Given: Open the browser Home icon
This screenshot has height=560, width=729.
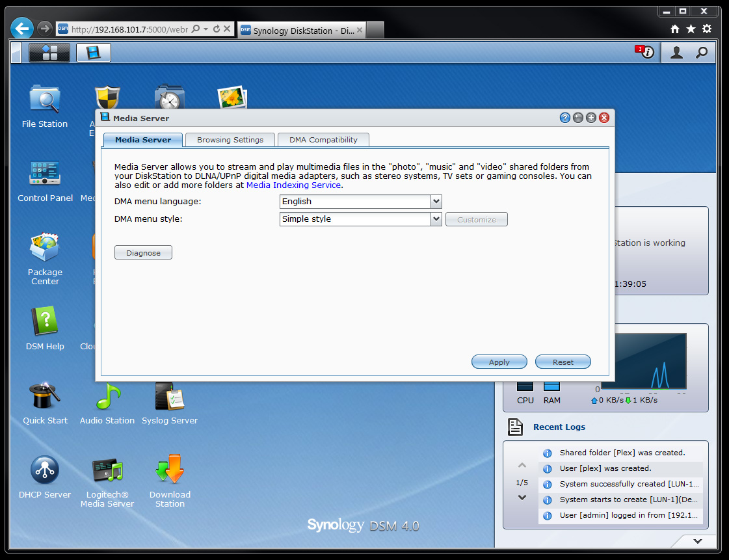Looking at the screenshot, I should tap(675, 29).
